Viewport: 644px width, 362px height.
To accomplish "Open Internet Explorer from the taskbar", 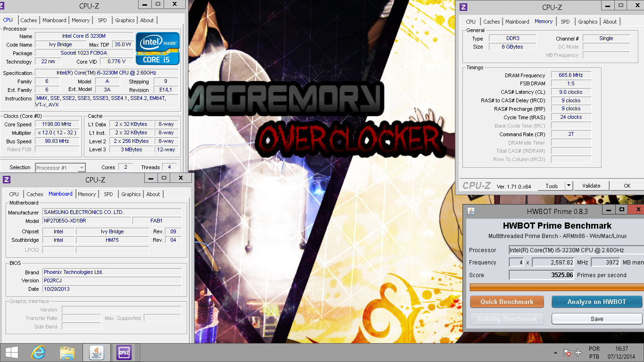I will coord(38,353).
